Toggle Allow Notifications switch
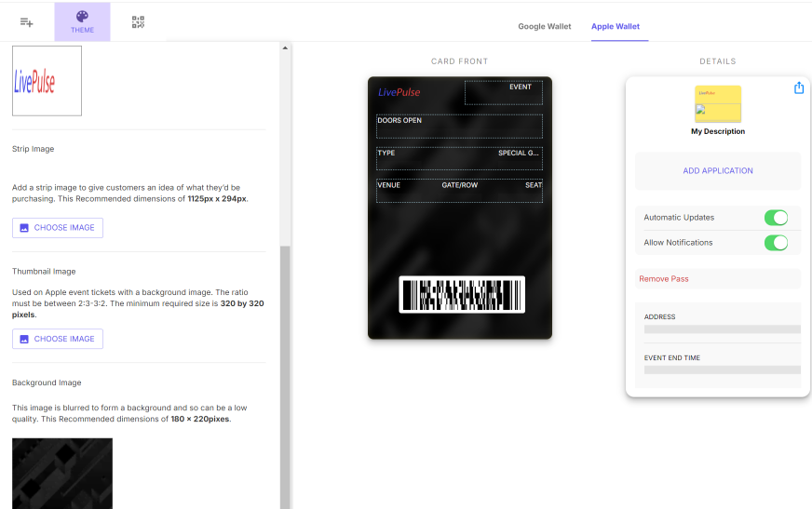The height and width of the screenshot is (509, 812). [x=776, y=243]
